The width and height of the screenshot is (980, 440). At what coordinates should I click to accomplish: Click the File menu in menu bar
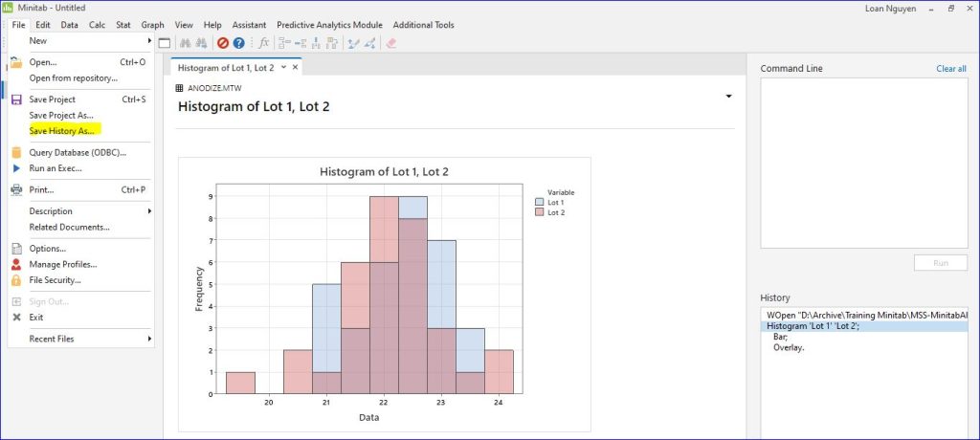click(x=18, y=25)
